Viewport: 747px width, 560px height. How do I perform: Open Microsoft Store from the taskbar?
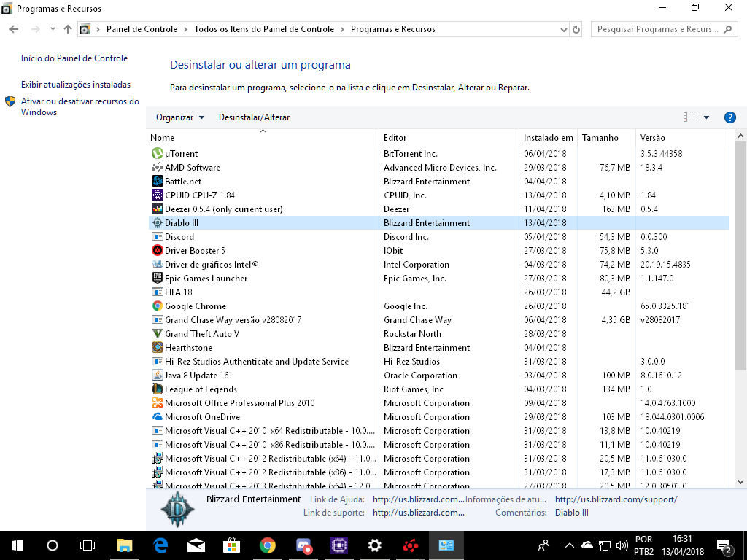[231, 545]
